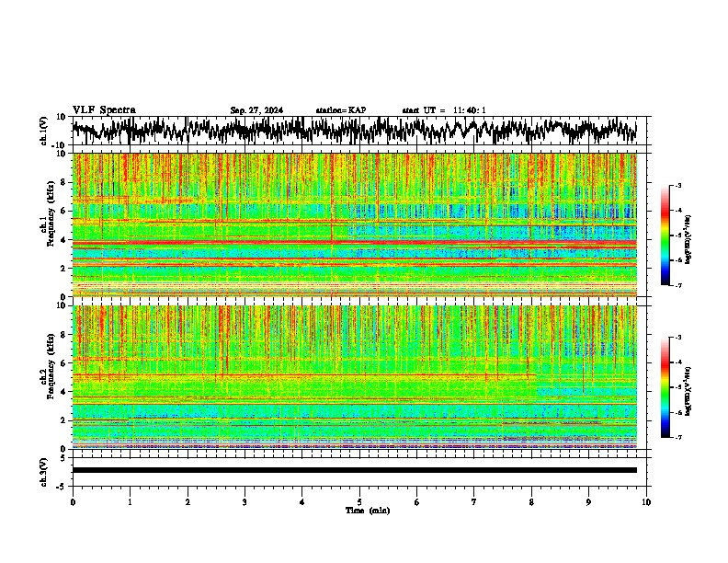Click the ch.2 spectrogram color scale bar
This screenshot has height=563, width=728.
(x=665, y=387)
